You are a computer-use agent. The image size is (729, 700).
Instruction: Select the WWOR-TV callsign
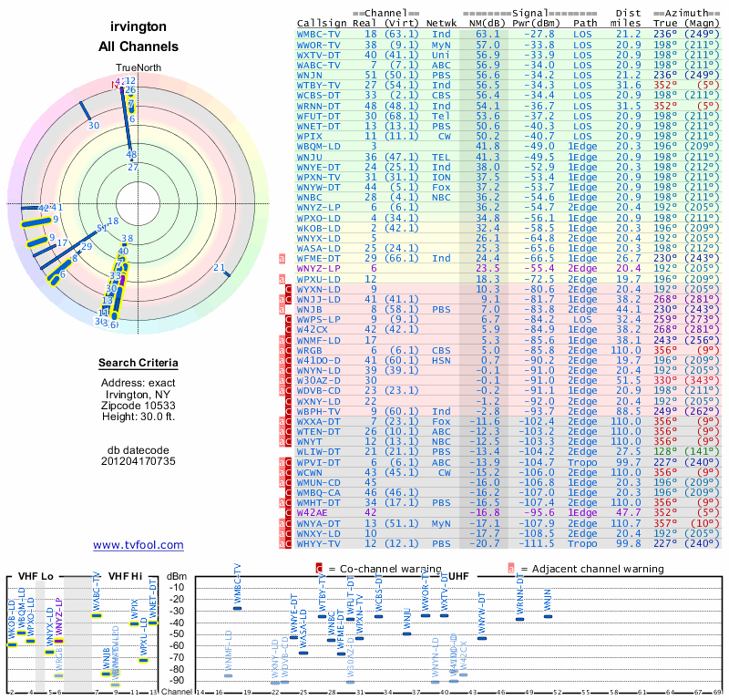(x=318, y=45)
